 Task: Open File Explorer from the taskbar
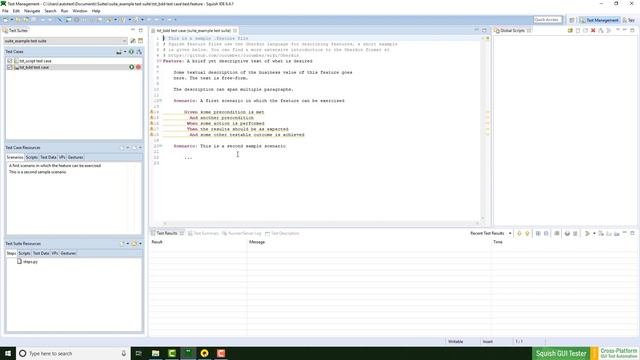pyautogui.click(x=156, y=353)
